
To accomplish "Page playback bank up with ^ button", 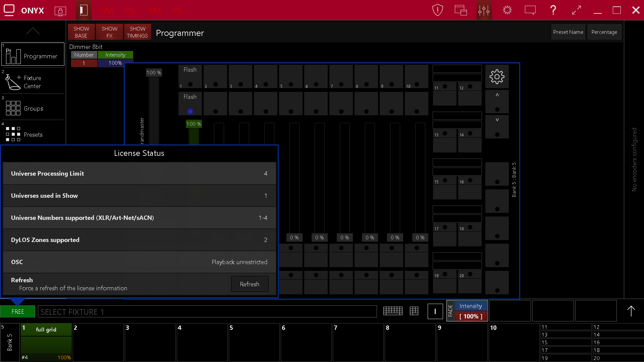I will (497, 101).
